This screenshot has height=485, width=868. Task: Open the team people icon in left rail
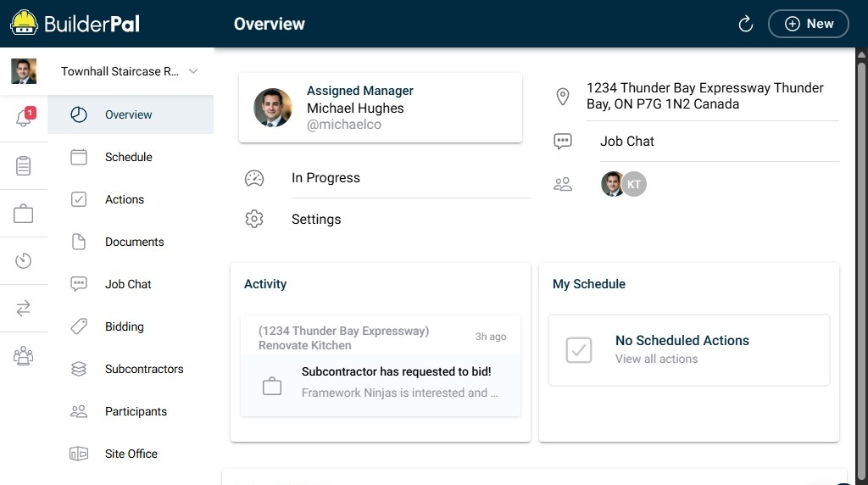point(24,356)
